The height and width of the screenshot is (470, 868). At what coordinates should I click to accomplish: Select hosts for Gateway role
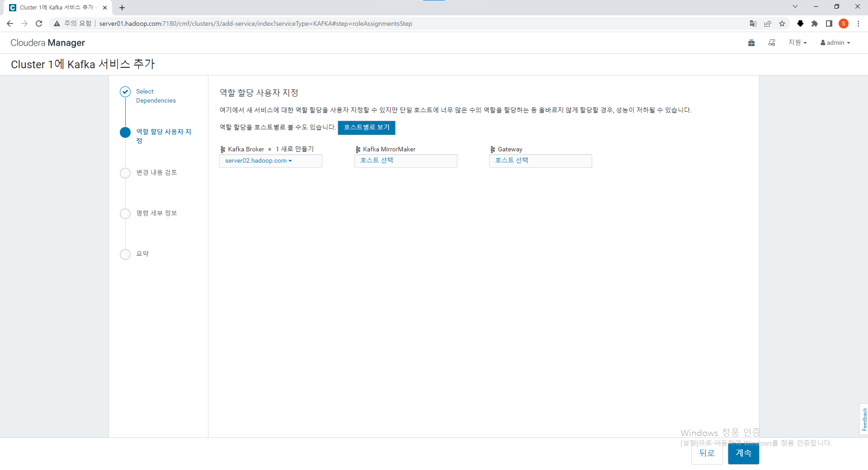click(541, 161)
